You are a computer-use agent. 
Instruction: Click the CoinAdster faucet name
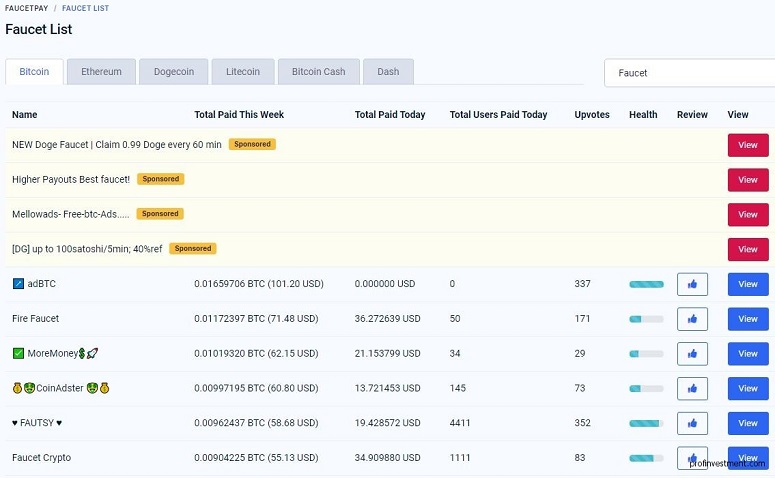(60, 389)
